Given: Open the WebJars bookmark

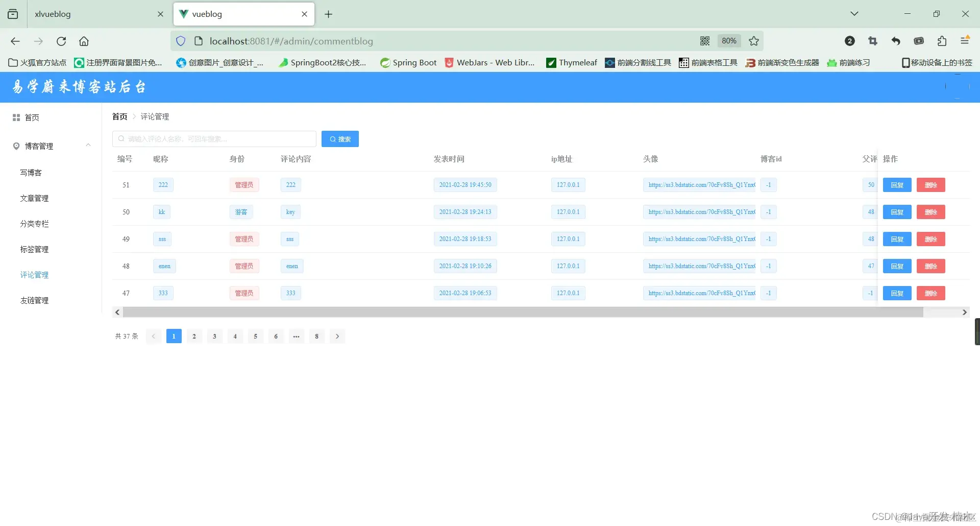Looking at the screenshot, I should click(x=490, y=62).
